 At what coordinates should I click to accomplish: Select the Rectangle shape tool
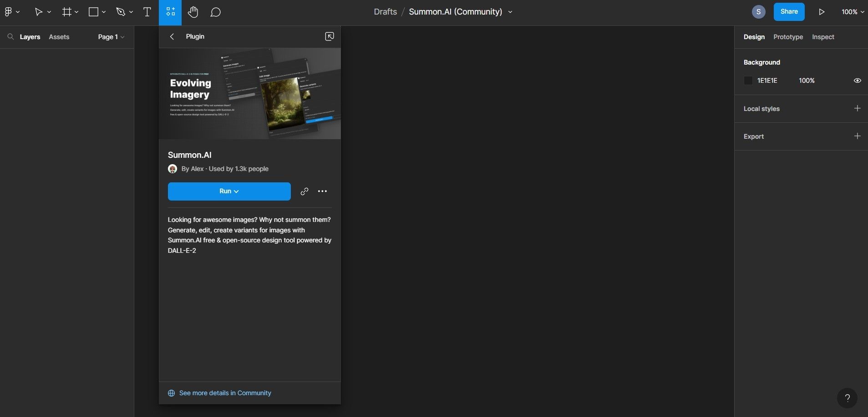[93, 12]
